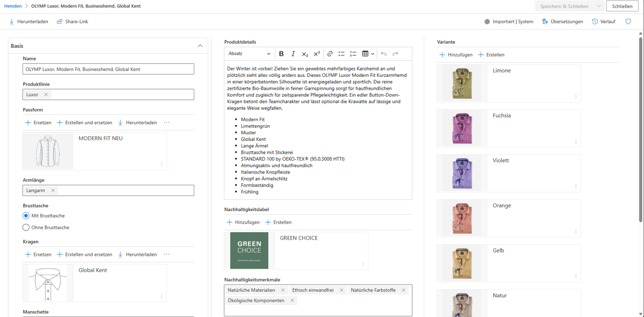Open Übersetzungen translations
The image size is (644, 317).
tap(562, 21)
